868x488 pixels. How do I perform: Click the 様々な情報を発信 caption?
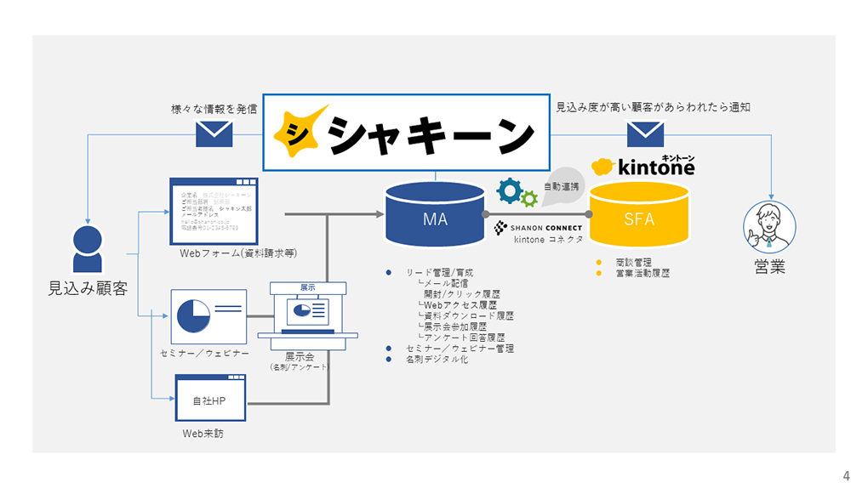pyautogui.click(x=214, y=109)
